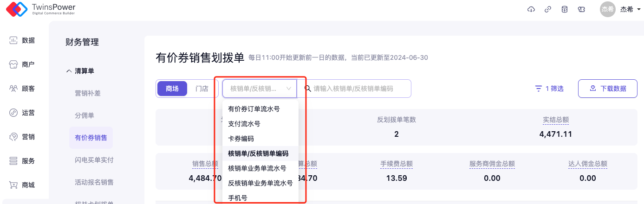Open the 1 筛选 filter button
Viewport: 644px width, 204px height.
(549, 89)
